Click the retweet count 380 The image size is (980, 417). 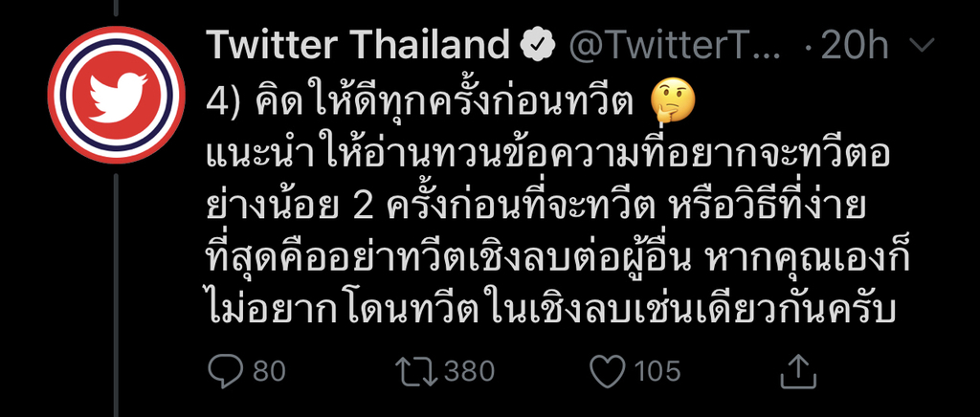[x=467, y=370]
